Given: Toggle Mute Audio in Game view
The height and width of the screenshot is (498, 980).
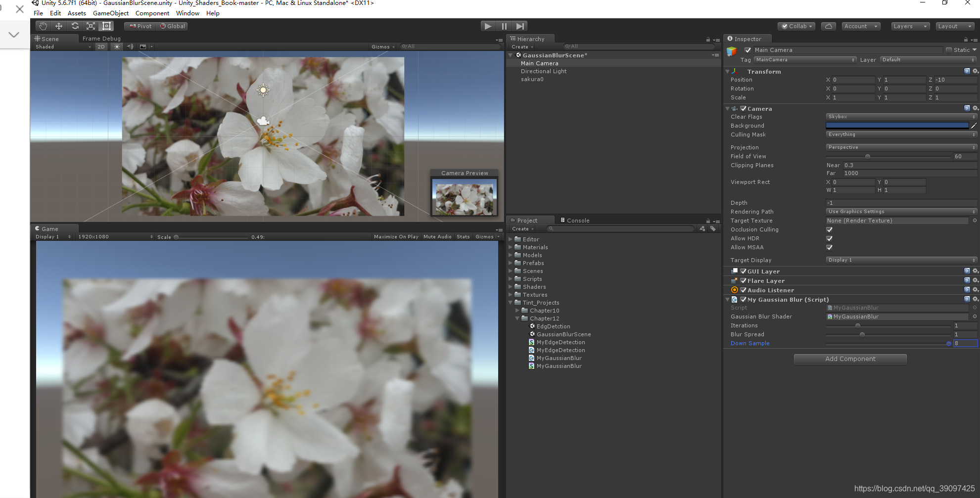Looking at the screenshot, I should pos(437,237).
